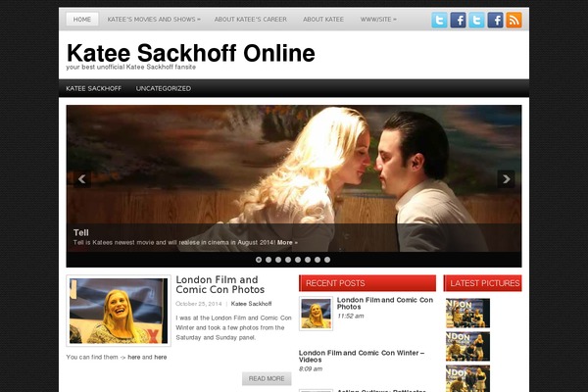588x392 pixels.
Task: Click the Latest Pictures red header
Action: [x=482, y=283]
